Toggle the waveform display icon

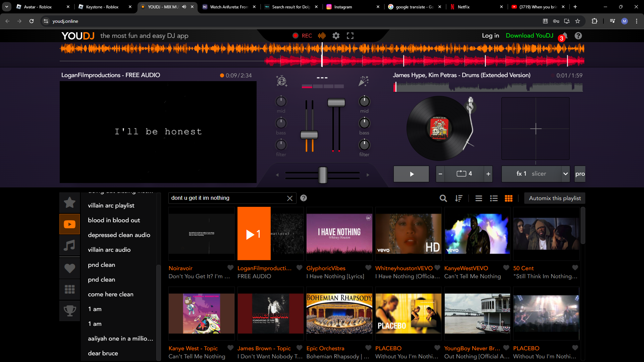pyautogui.click(x=322, y=36)
